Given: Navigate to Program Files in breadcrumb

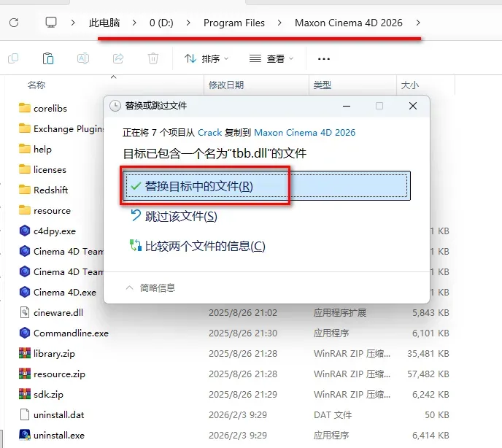Looking at the screenshot, I should pos(234,23).
